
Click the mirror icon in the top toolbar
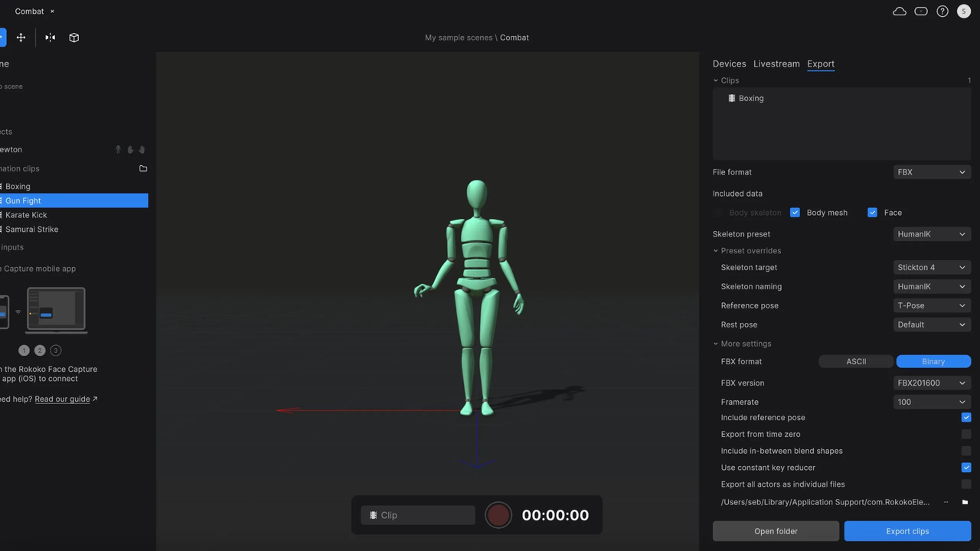pyautogui.click(x=50, y=37)
